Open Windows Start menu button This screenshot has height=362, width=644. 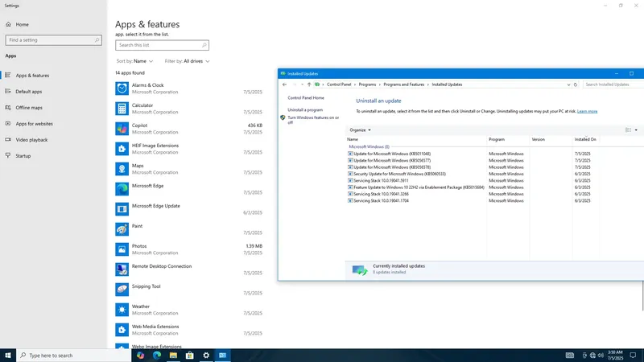pos(8,356)
